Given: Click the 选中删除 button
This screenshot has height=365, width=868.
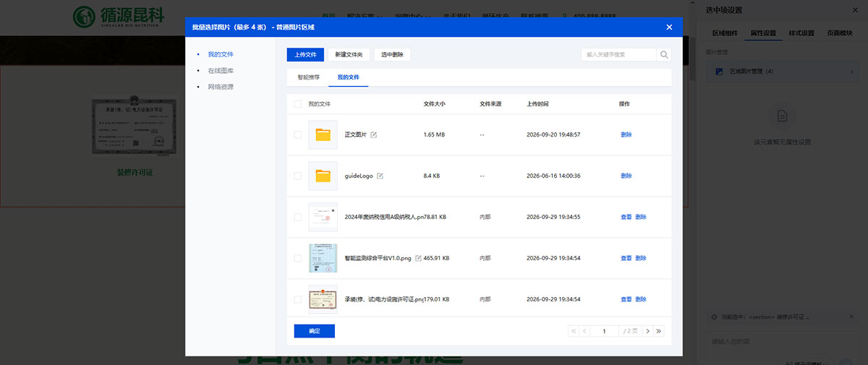Looking at the screenshot, I should (393, 55).
